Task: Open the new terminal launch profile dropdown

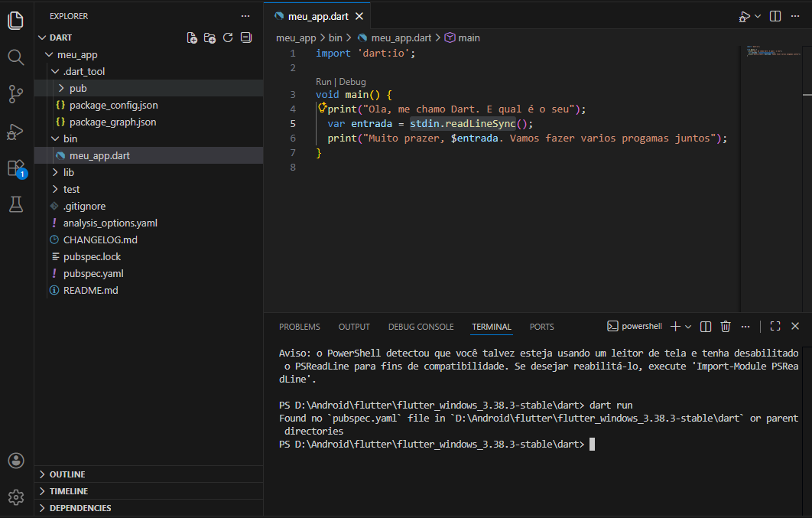Action: tap(688, 327)
